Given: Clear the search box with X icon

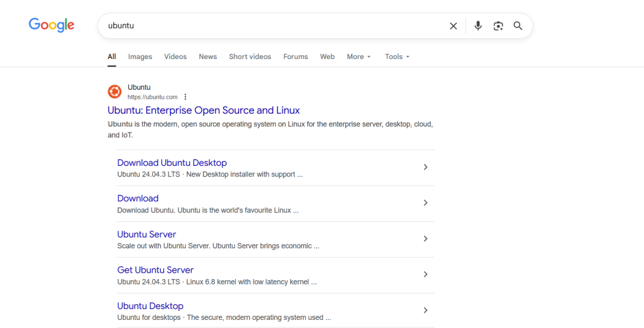Looking at the screenshot, I should (x=453, y=26).
